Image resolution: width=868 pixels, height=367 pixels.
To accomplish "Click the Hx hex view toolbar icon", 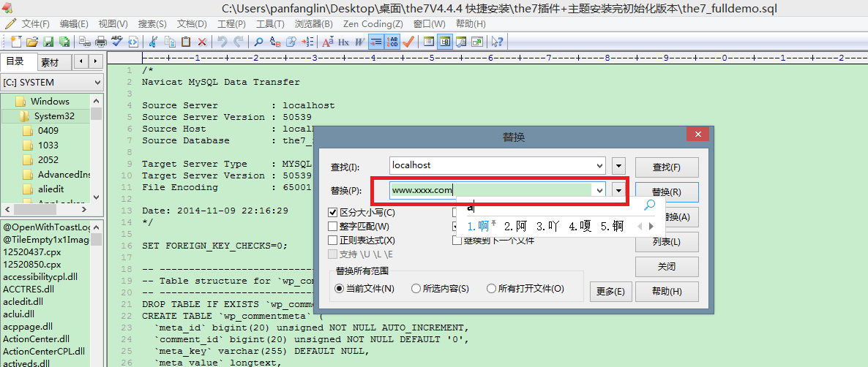I will [343, 42].
